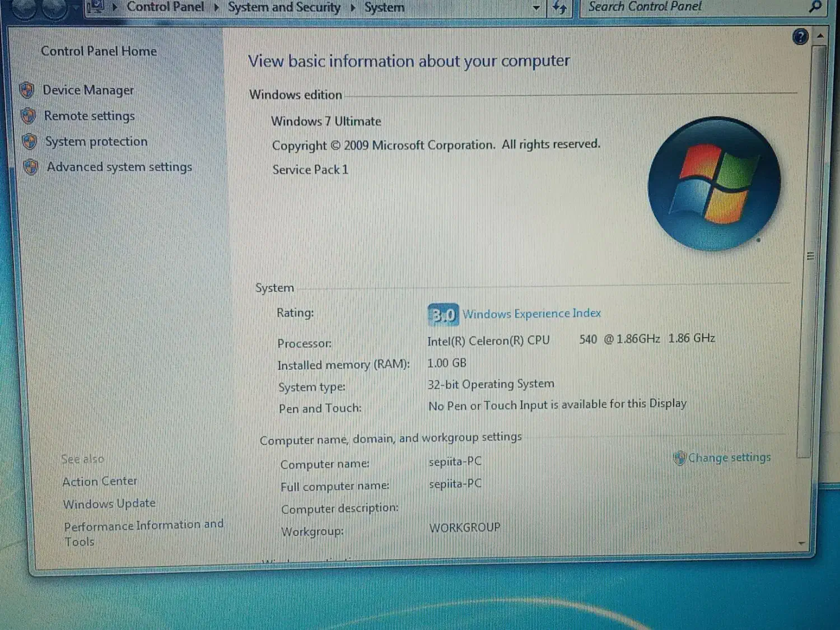This screenshot has width=840, height=630.
Task: Click the WORKGROUP value
Action: pos(465,528)
